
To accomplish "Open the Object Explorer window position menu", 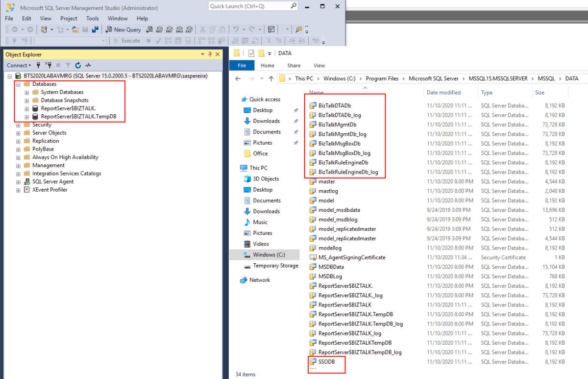I will coord(202,54).
